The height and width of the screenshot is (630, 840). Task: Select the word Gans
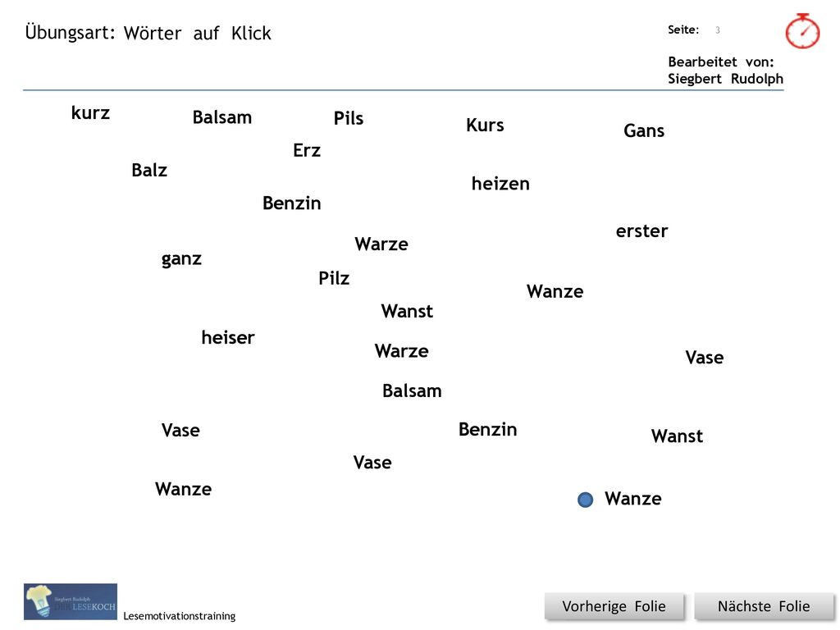click(x=644, y=130)
